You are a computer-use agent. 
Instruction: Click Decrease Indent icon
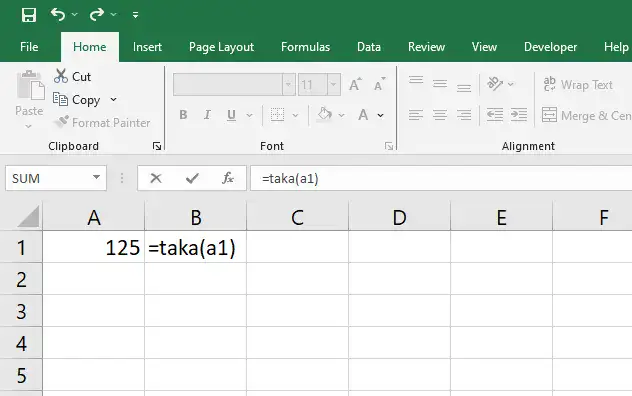(x=495, y=115)
